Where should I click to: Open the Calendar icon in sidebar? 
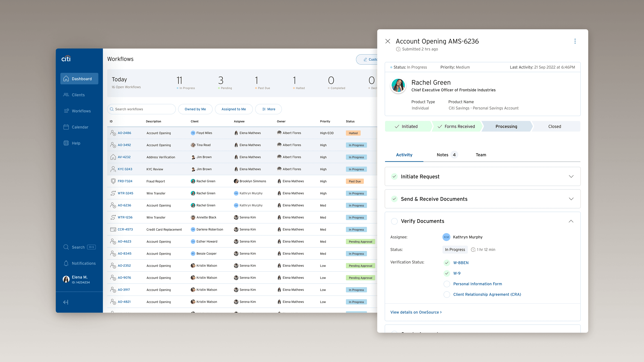66,127
